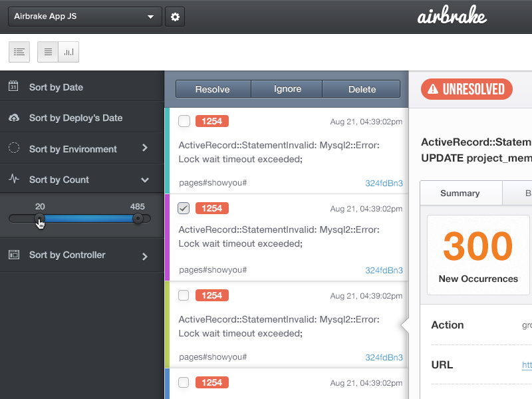The height and width of the screenshot is (399, 532).
Task: Open the 324fdBn3 link on the first error
Action: 384,184
